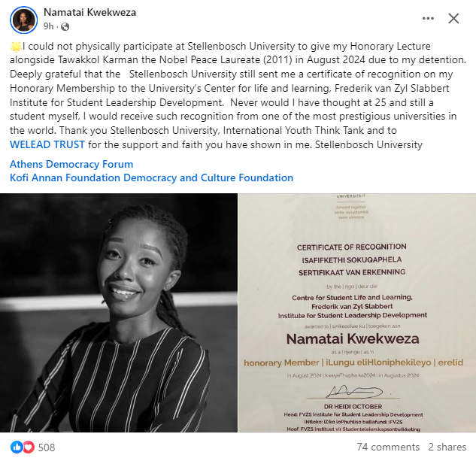Click the 508 reactions count

click(47, 447)
